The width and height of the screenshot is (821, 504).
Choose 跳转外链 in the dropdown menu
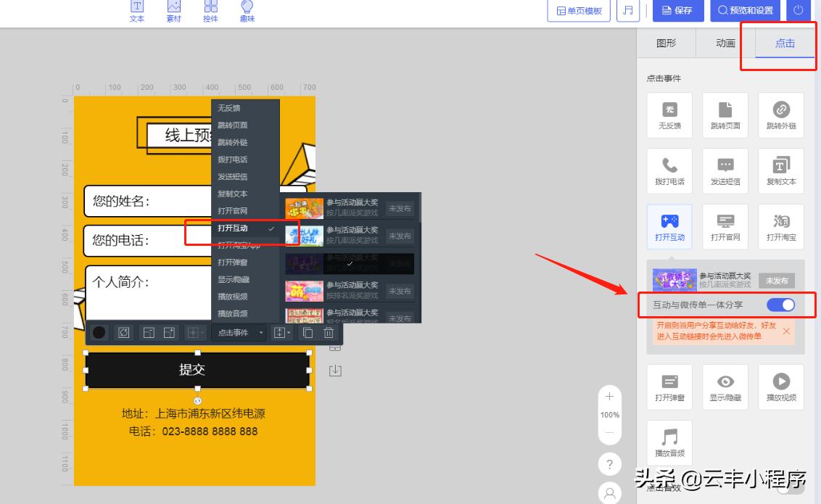[245, 142]
